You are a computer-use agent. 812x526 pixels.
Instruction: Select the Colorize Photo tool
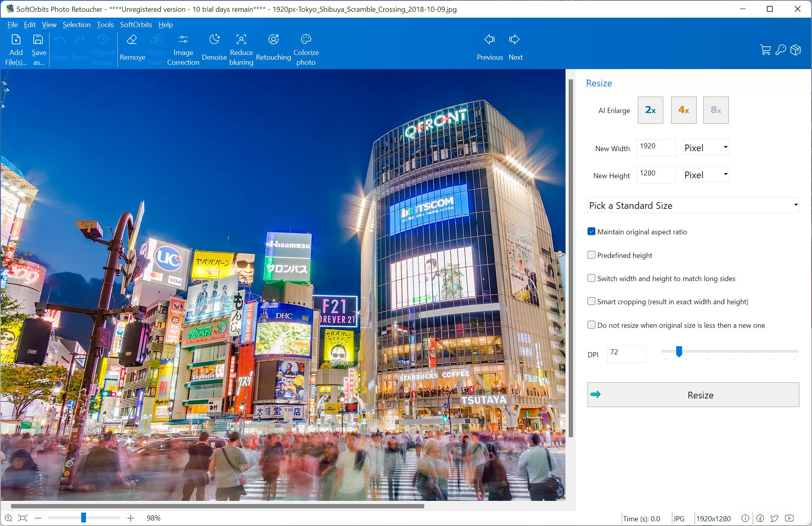tap(305, 49)
